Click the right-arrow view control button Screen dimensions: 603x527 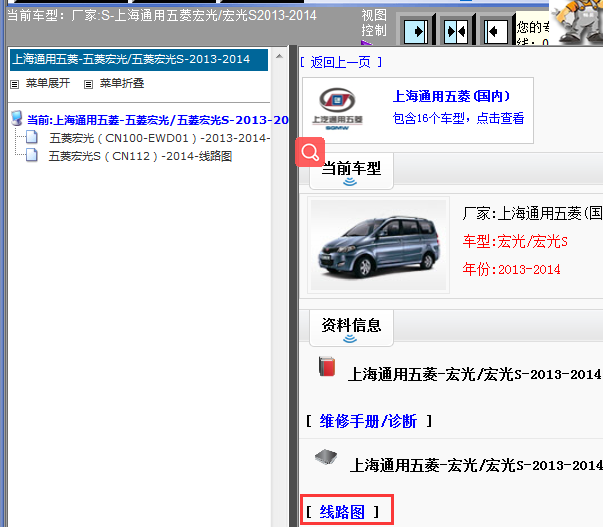(x=416, y=31)
